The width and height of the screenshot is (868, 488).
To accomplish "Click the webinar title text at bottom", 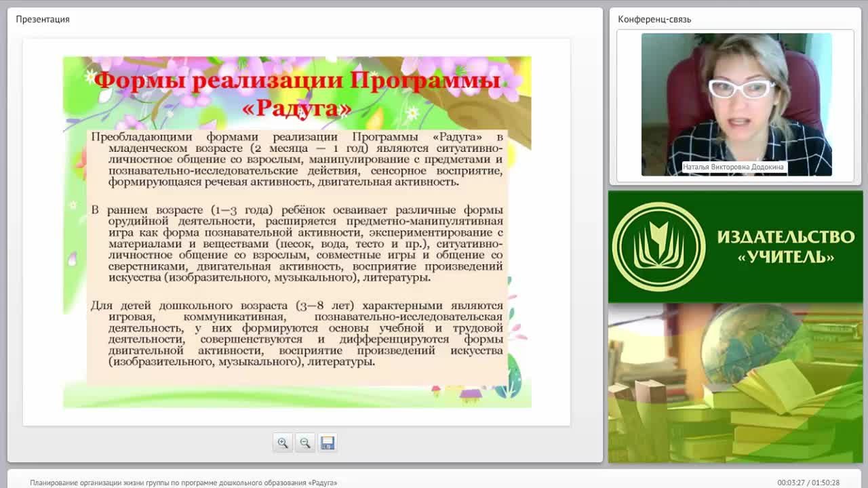I will click(183, 483).
